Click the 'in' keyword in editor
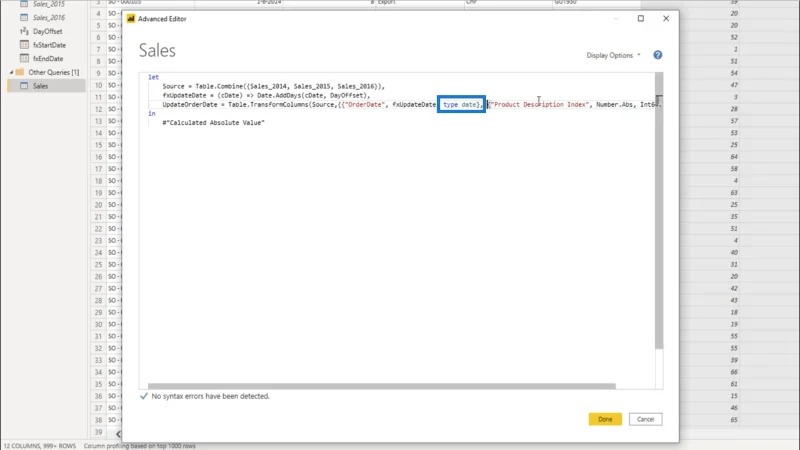800x450 pixels. 152,113
